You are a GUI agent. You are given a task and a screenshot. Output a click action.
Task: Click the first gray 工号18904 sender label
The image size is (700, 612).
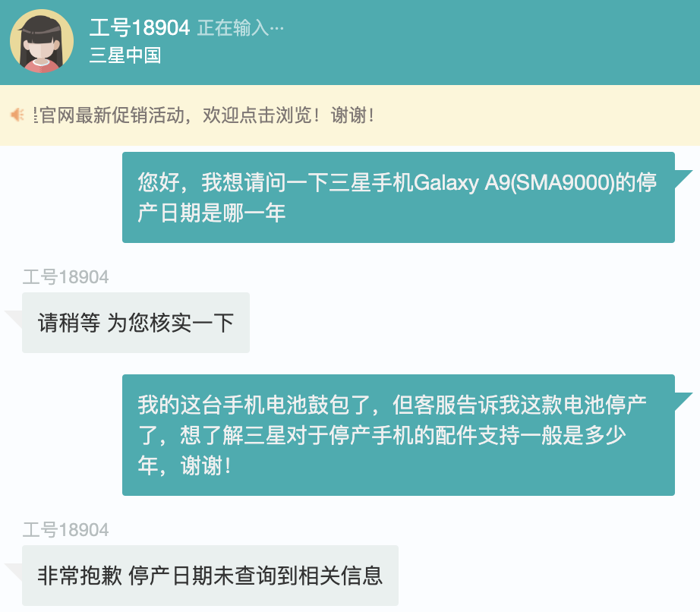tap(65, 276)
